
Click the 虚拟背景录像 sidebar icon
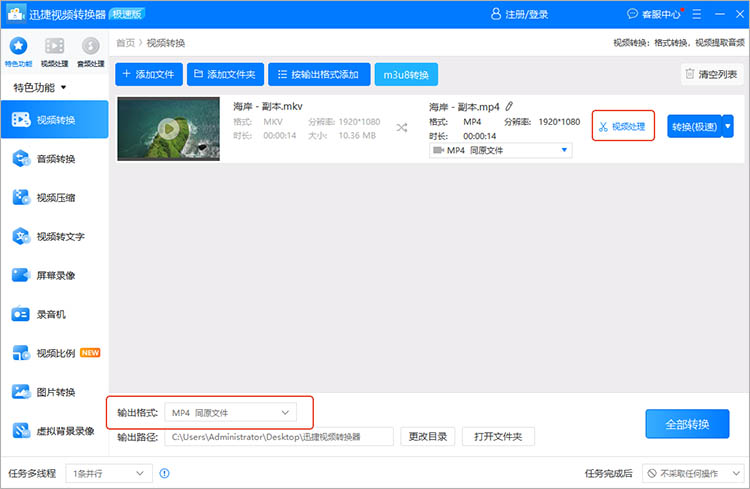point(21,431)
